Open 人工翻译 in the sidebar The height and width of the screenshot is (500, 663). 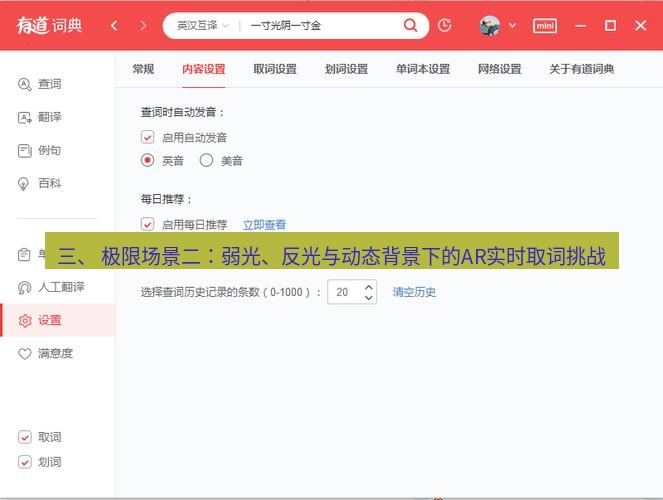click(x=51, y=287)
